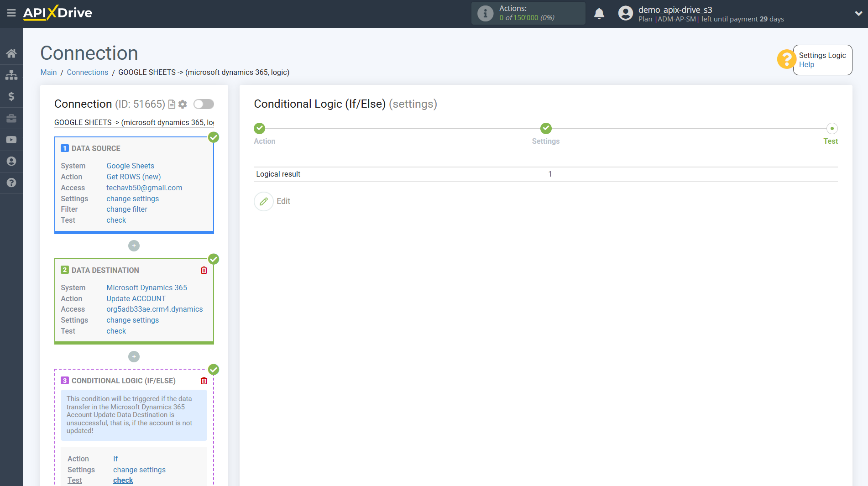The image size is (868, 486).
Task: Click check in Data Destination
Action: click(116, 331)
